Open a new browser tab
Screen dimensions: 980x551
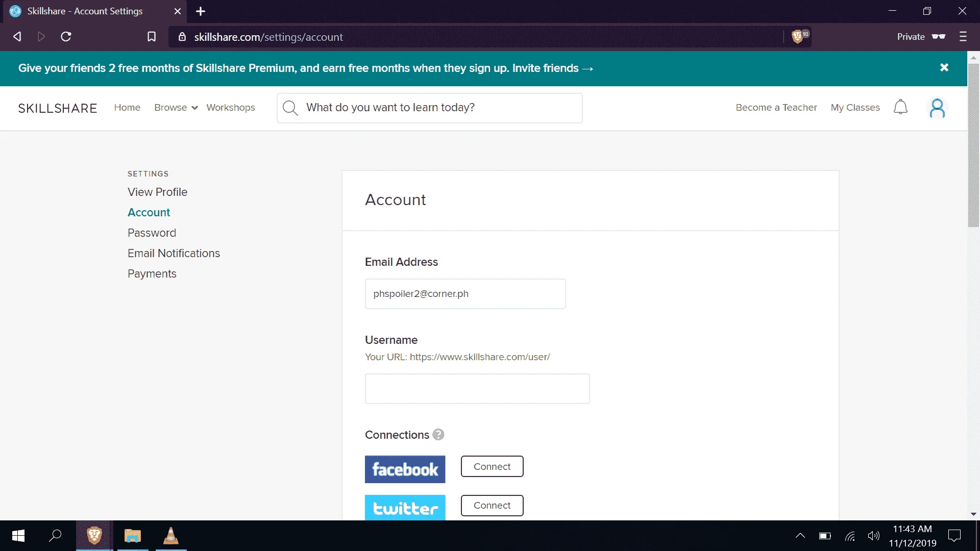point(201,11)
